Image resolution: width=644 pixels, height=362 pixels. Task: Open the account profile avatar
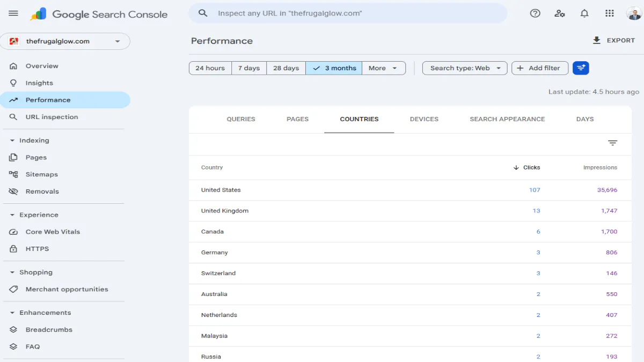[634, 13]
